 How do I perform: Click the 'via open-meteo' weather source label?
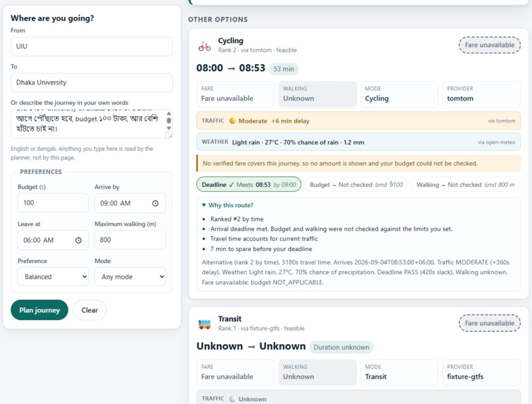coord(497,142)
